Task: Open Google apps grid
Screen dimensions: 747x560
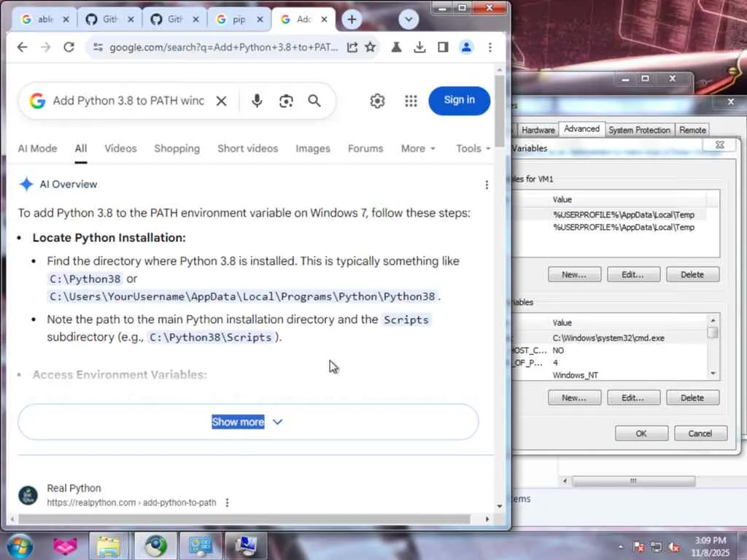Action: pyautogui.click(x=411, y=101)
